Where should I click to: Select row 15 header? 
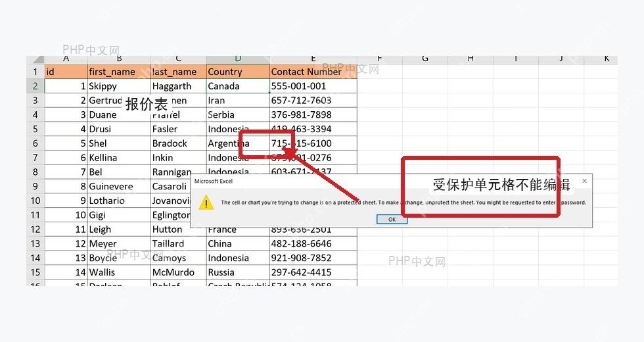point(35,272)
